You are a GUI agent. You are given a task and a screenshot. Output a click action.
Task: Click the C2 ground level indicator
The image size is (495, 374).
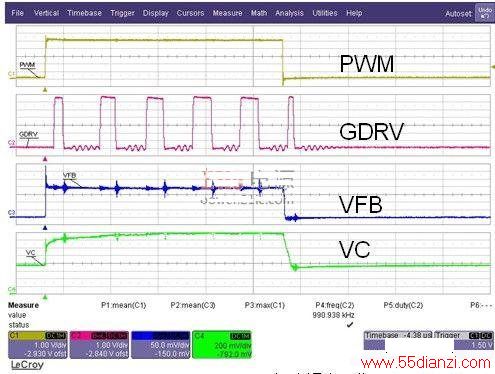pyautogui.click(x=12, y=143)
